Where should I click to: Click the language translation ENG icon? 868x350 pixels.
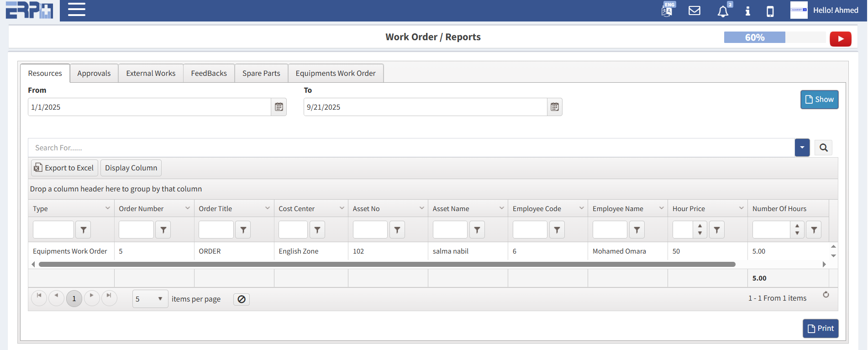pyautogui.click(x=667, y=10)
